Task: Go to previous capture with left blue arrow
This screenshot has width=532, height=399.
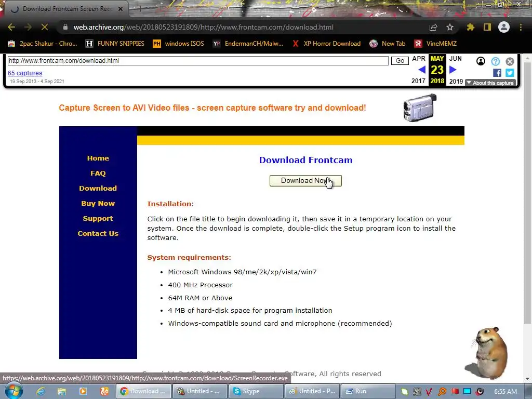Action: coord(422,70)
